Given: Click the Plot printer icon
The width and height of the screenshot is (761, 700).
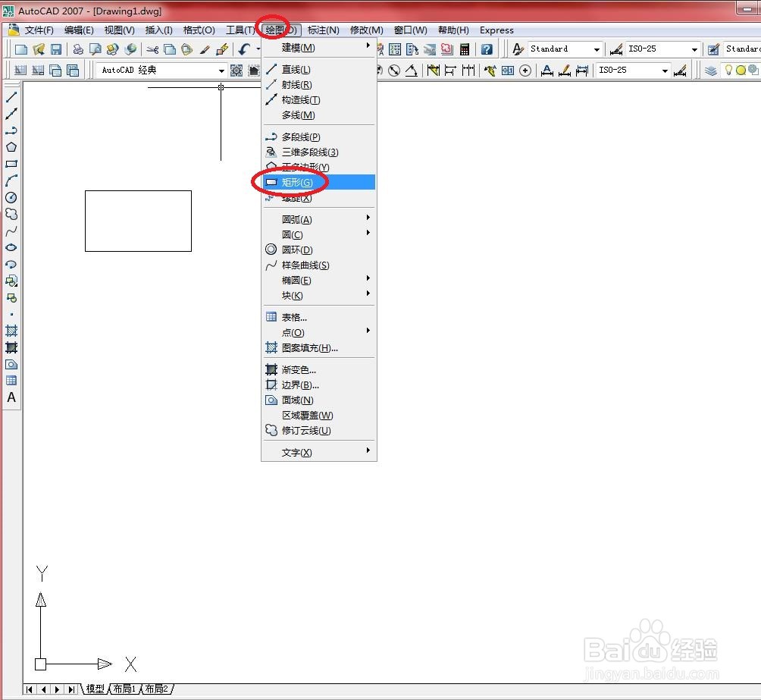Looking at the screenshot, I should 77,49.
